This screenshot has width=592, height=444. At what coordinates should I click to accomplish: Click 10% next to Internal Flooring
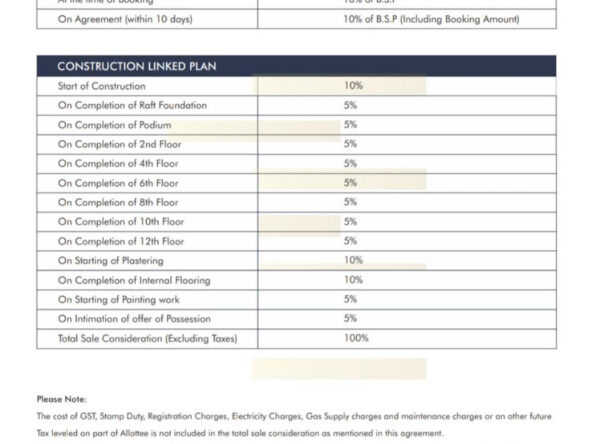tap(353, 280)
